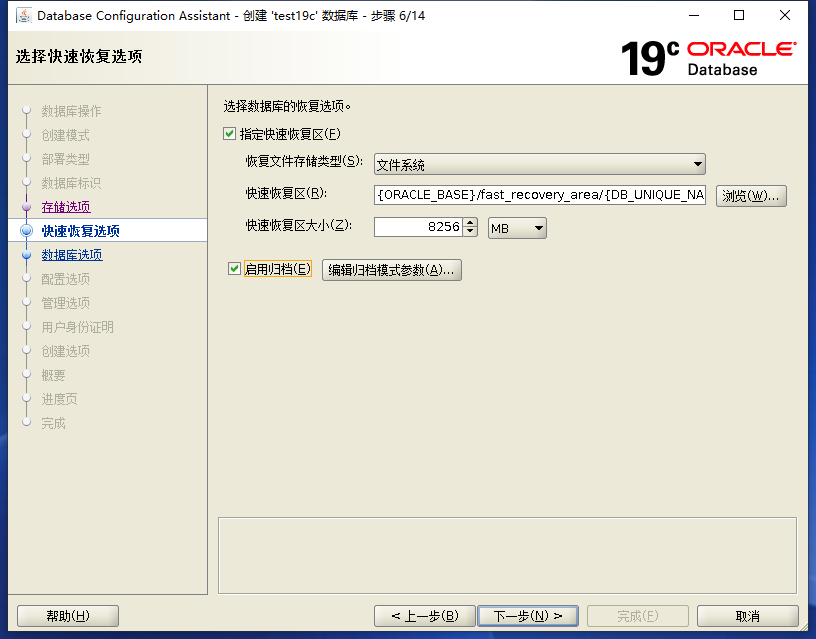Screen dimensions: 816x639
Task: Click 快速恢复区大小 label
Action: [x=299, y=225]
